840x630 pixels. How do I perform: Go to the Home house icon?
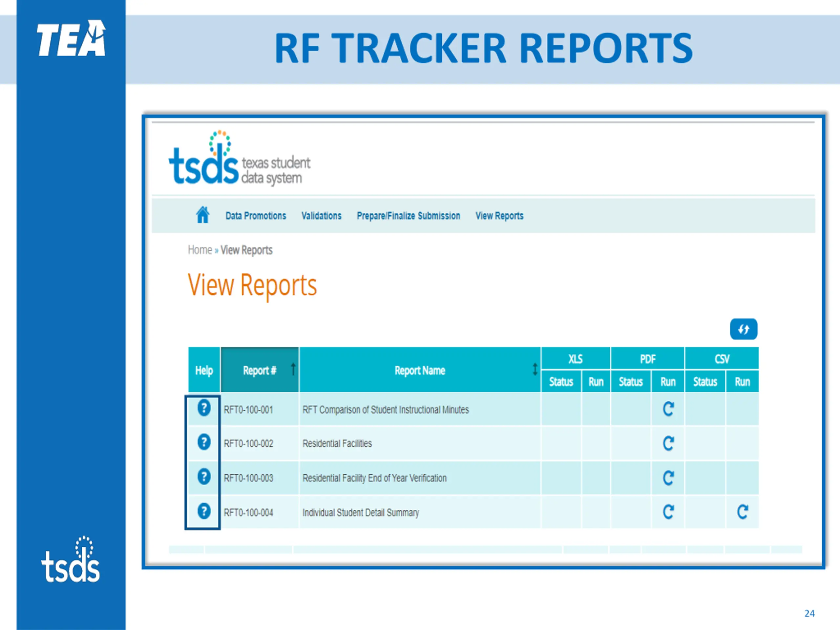[x=202, y=215]
